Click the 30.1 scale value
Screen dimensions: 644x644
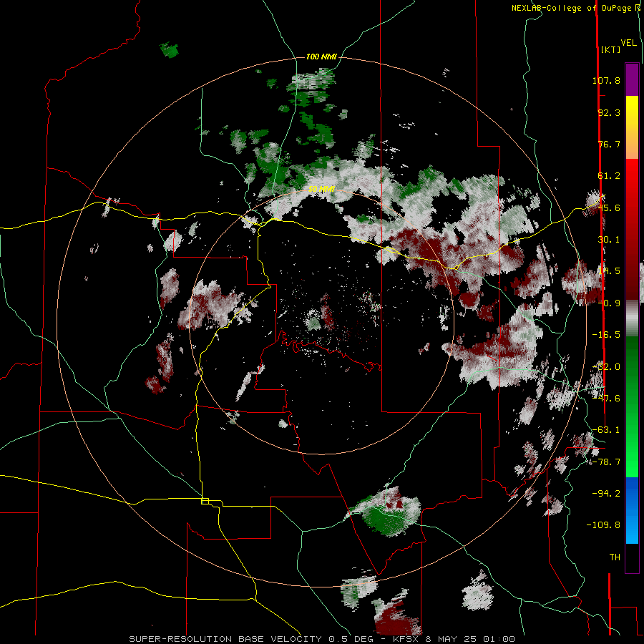609,240
